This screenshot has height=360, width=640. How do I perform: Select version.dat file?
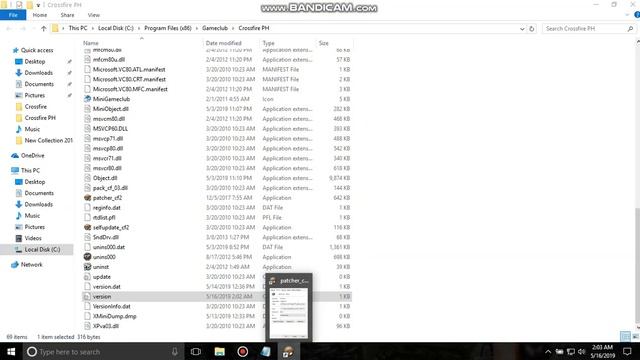[x=107, y=287]
